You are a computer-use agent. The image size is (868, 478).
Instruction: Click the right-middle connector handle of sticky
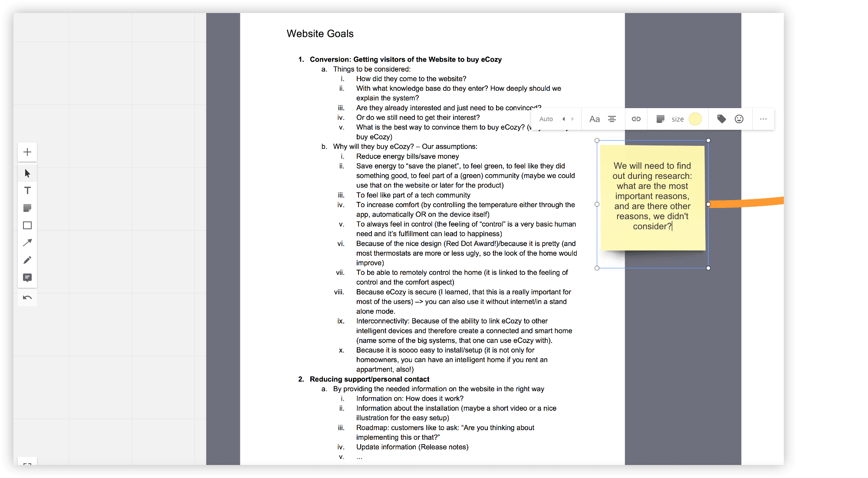(x=708, y=204)
